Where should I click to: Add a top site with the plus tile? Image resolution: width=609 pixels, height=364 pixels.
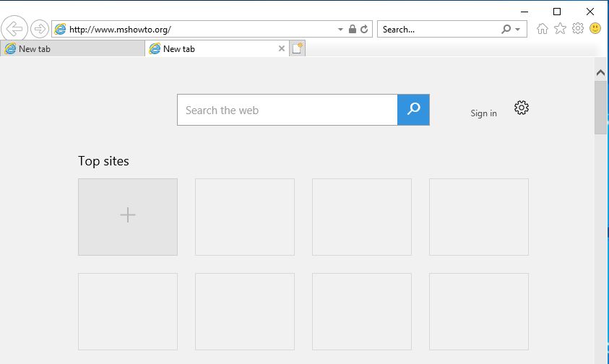(128, 217)
